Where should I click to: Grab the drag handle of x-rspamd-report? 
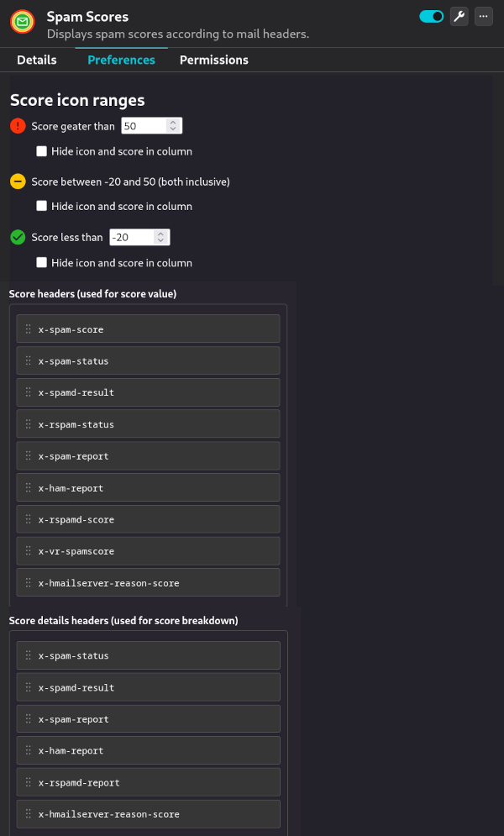(29, 782)
